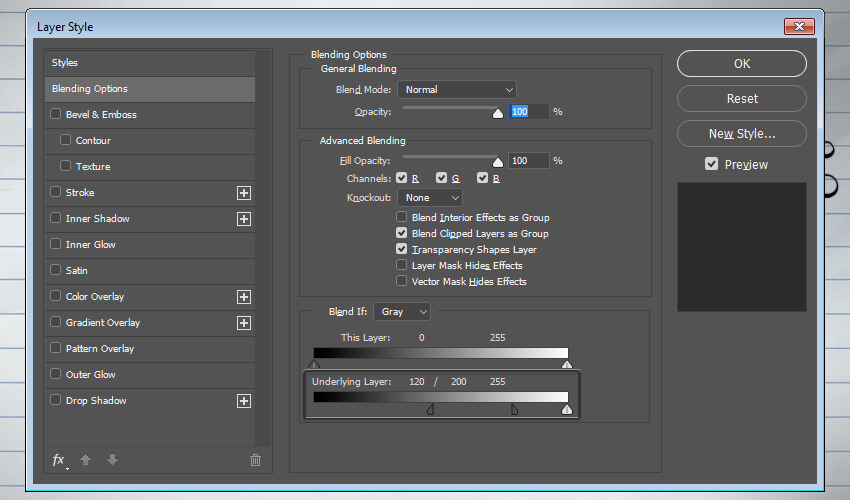Add another Gradient Overlay with plus icon

point(244,323)
